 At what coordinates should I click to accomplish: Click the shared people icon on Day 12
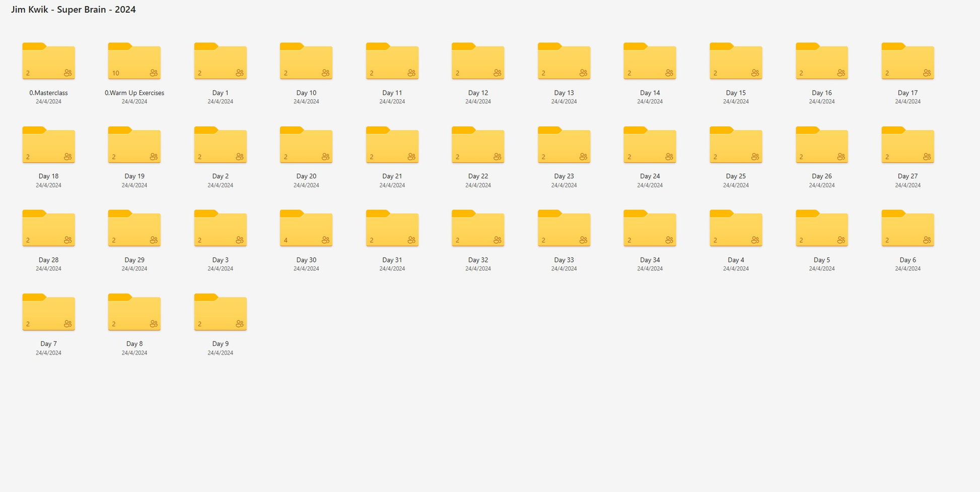pyautogui.click(x=497, y=73)
